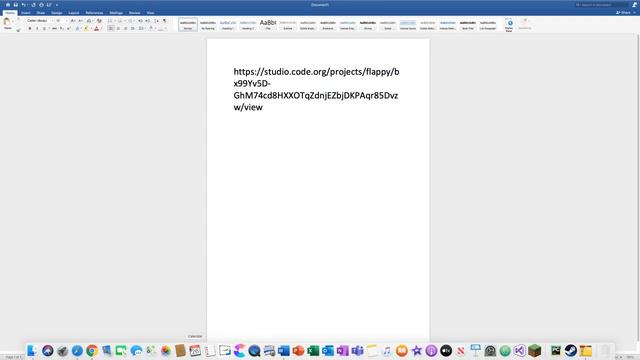
Task: Increase the paragraph indent
Action: 148,20
